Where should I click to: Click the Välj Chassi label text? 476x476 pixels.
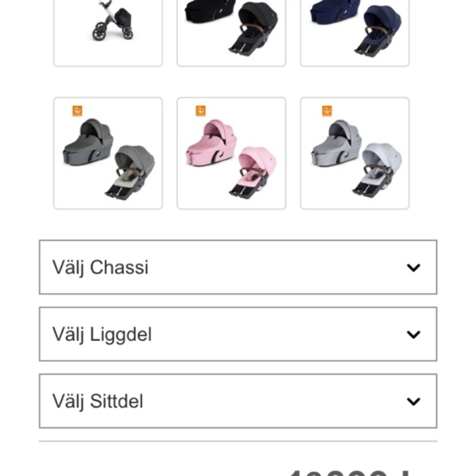[100, 268]
